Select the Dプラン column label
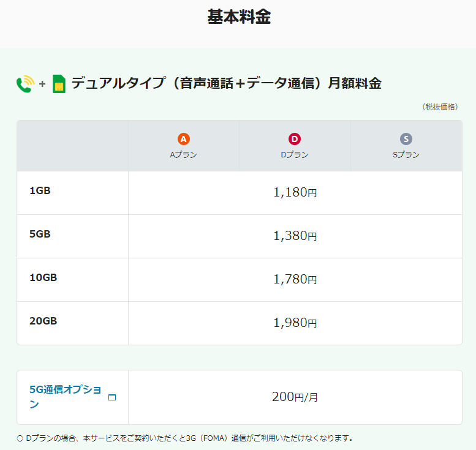Screen dimensions: 476x450 (295, 155)
